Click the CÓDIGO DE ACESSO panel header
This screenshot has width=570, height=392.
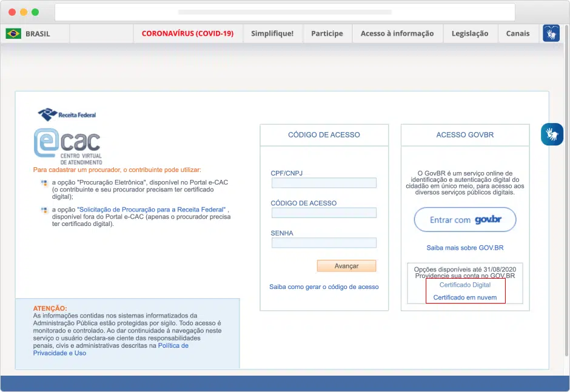coord(324,135)
